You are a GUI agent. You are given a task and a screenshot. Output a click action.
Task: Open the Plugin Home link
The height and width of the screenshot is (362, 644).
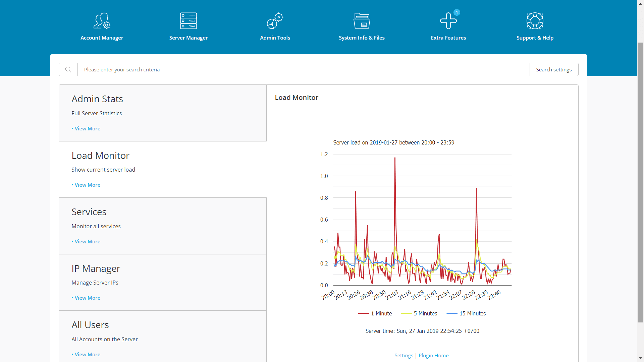pyautogui.click(x=433, y=355)
